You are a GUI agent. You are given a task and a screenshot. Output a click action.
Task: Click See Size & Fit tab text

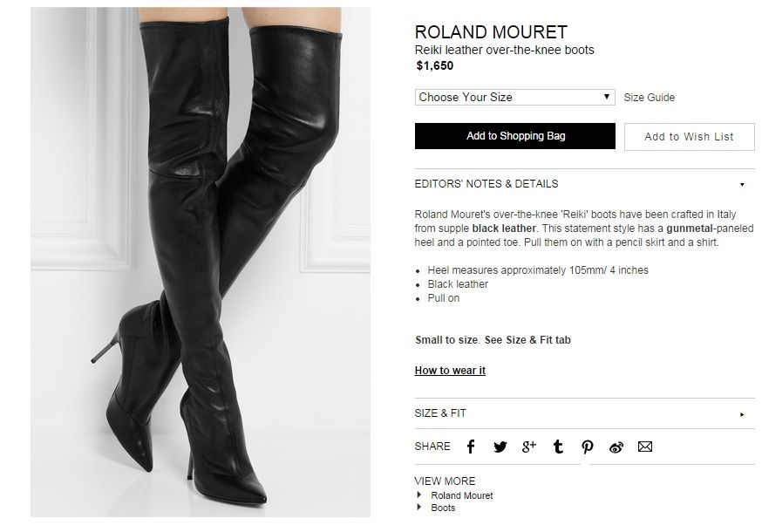pos(527,340)
